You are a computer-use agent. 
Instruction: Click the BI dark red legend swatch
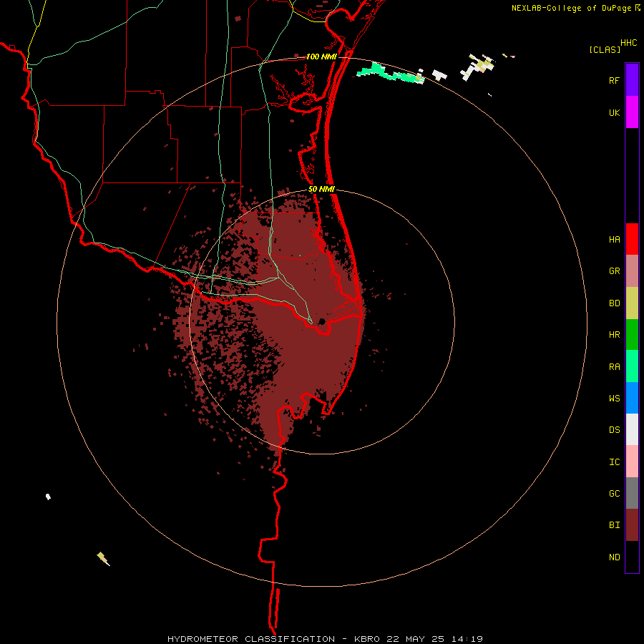click(x=632, y=525)
